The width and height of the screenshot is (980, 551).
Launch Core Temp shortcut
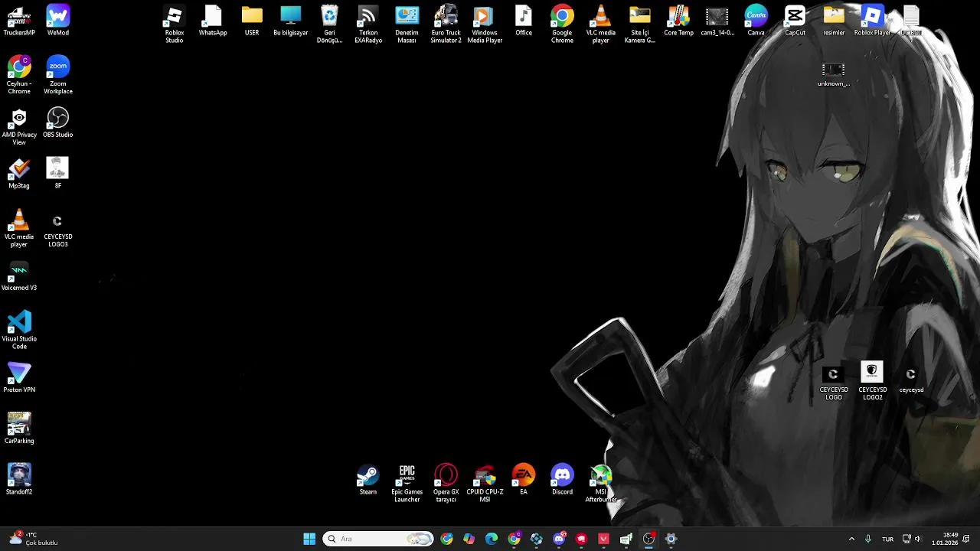coord(678,21)
